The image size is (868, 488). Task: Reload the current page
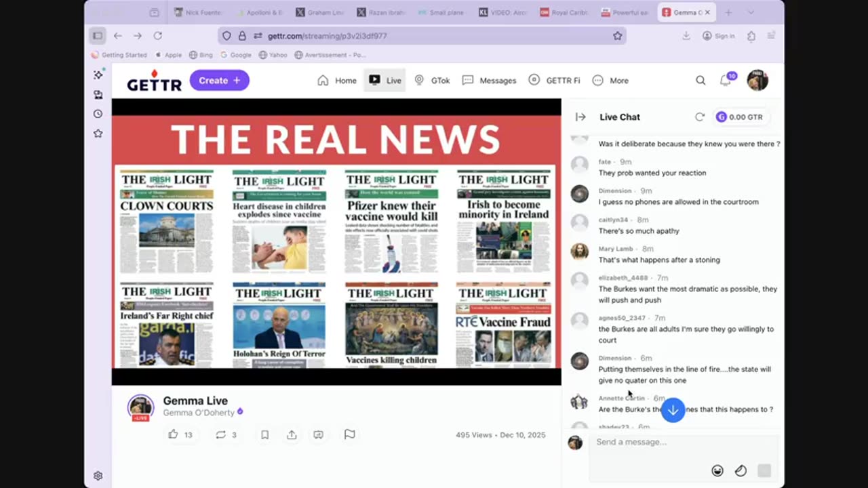pyautogui.click(x=158, y=36)
